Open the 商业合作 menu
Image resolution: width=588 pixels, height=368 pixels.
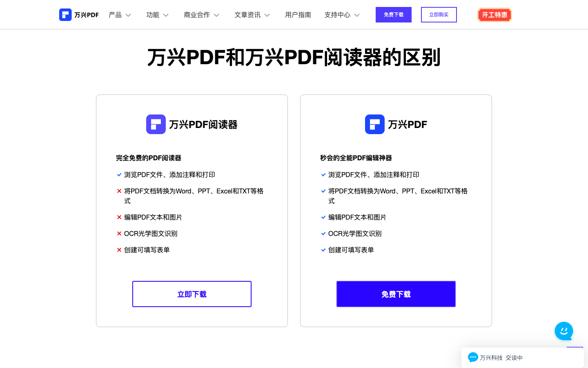pyautogui.click(x=201, y=15)
